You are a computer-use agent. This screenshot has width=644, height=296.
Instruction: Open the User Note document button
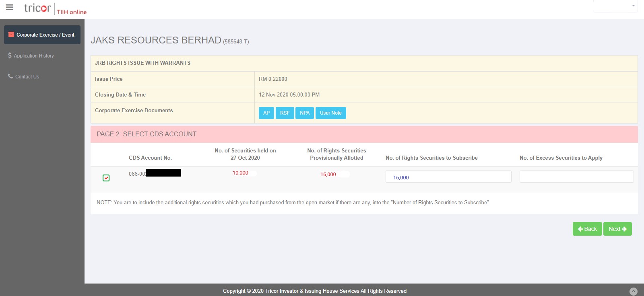pos(331,113)
